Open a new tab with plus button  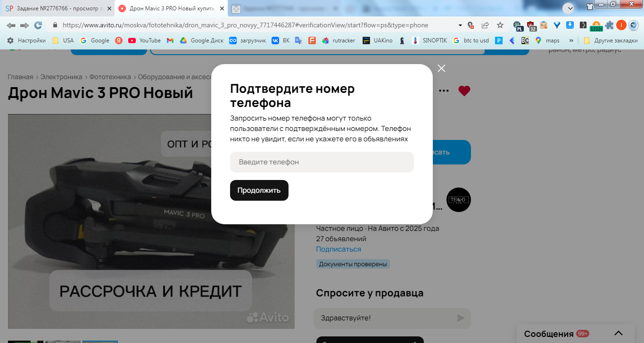[x=236, y=8]
